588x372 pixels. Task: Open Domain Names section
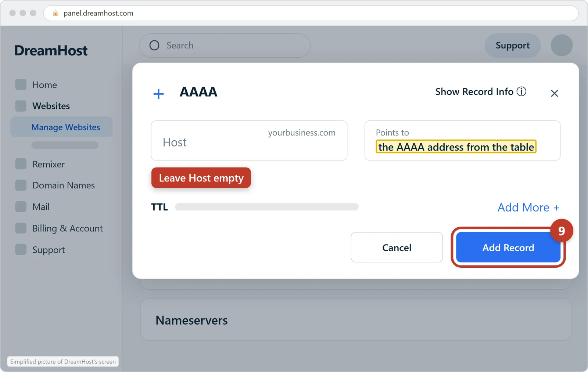[64, 185]
